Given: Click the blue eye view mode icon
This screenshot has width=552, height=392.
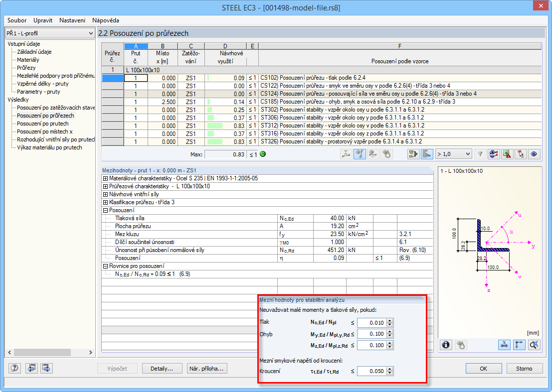Looking at the screenshot, I should point(534,154).
